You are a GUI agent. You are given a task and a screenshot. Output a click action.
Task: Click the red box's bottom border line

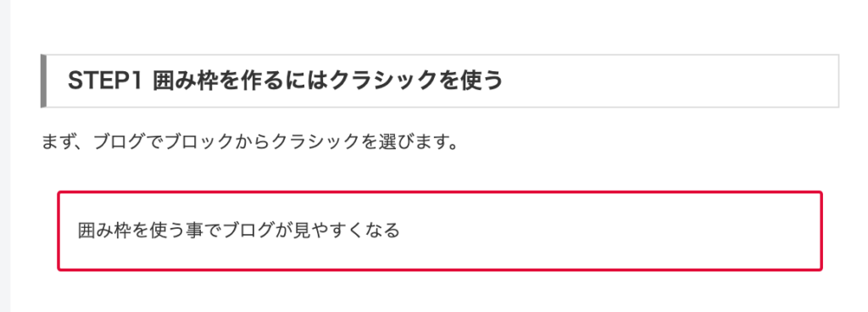tap(440, 270)
